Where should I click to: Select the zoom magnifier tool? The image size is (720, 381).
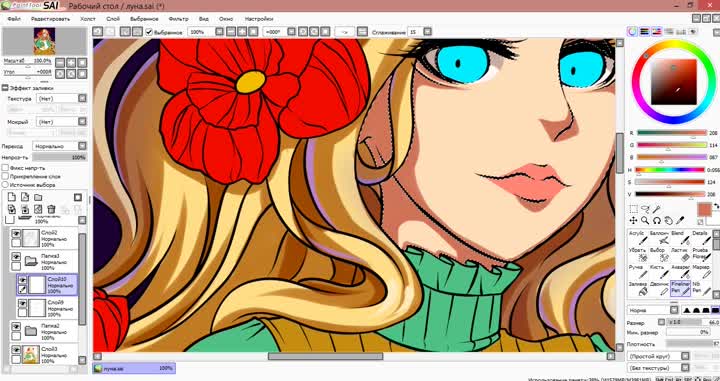(x=645, y=221)
